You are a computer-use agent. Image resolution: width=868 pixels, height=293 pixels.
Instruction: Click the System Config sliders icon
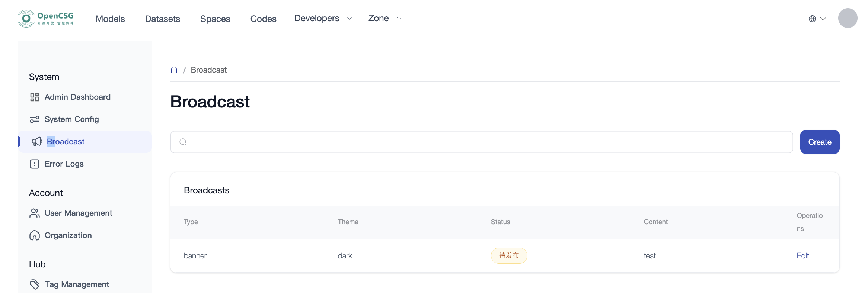coord(35,119)
